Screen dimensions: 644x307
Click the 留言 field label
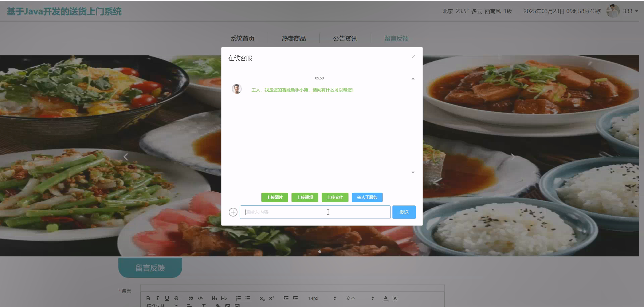(x=126, y=291)
